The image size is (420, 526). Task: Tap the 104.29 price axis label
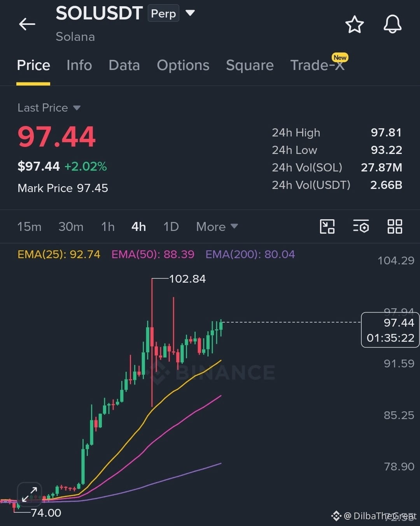pos(396,260)
